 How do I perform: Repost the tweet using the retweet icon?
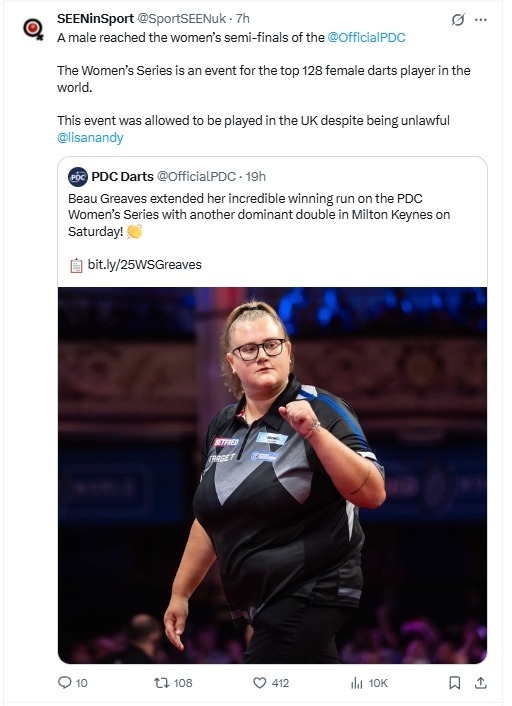161,683
